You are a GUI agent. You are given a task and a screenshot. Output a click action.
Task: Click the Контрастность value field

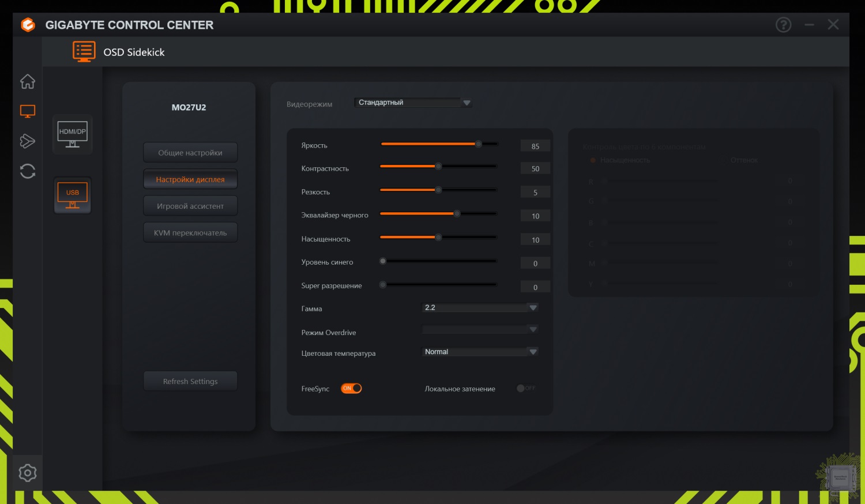click(535, 169)
